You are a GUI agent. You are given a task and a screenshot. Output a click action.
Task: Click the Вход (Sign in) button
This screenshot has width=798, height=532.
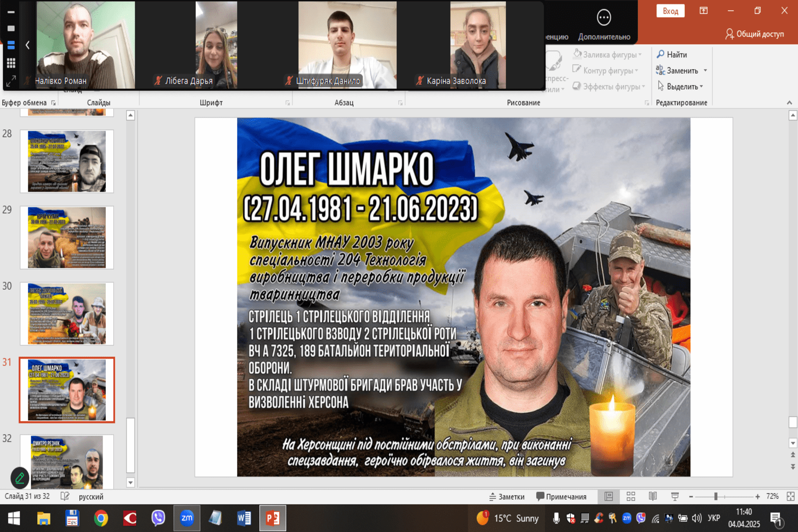click(x=669, y=11)
